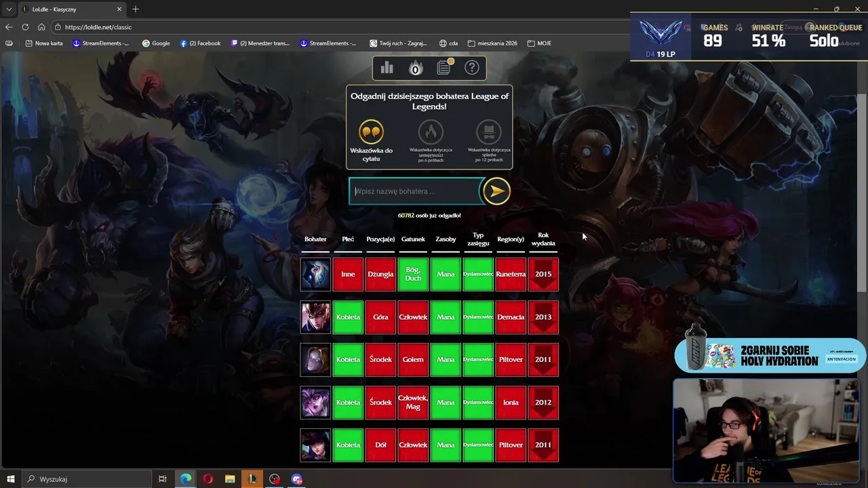868x488 pixels.
Task: Open the first StreamElements bookmark
Action: point(100,43)
